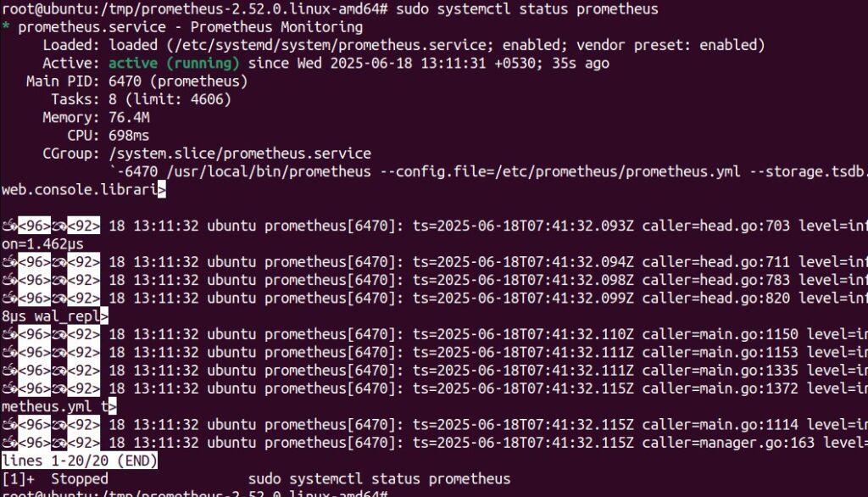Screen dimensions: 868x497
Task: Click the truncation marker after web.console.librari
Action: [x=162, y=189]
